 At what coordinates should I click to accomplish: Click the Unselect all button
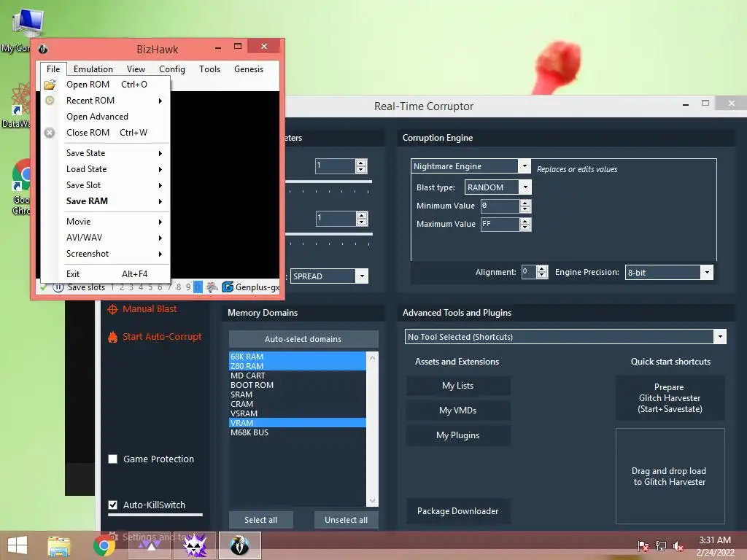347,521
